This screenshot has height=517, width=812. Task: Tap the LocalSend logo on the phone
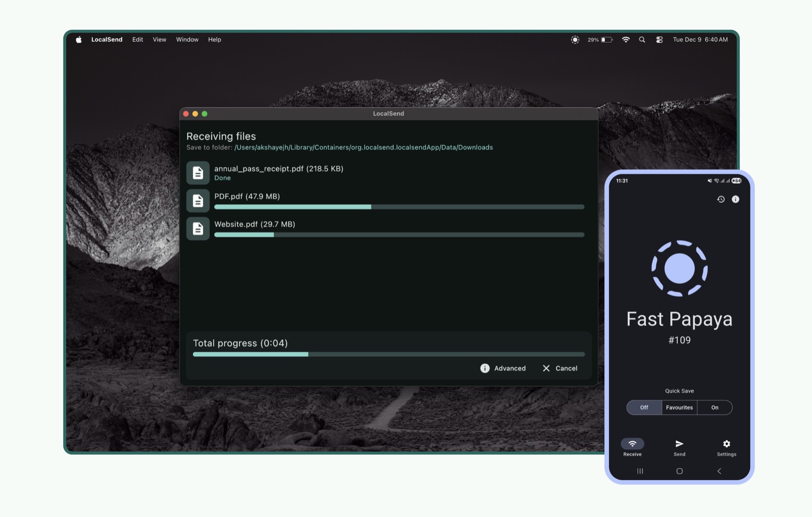(x=680, y=268)
